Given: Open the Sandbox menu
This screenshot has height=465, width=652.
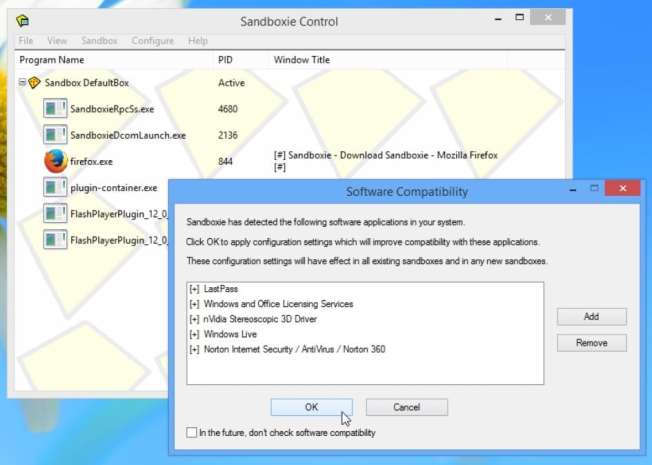Looking at the screenshot, I should point(99,41).
